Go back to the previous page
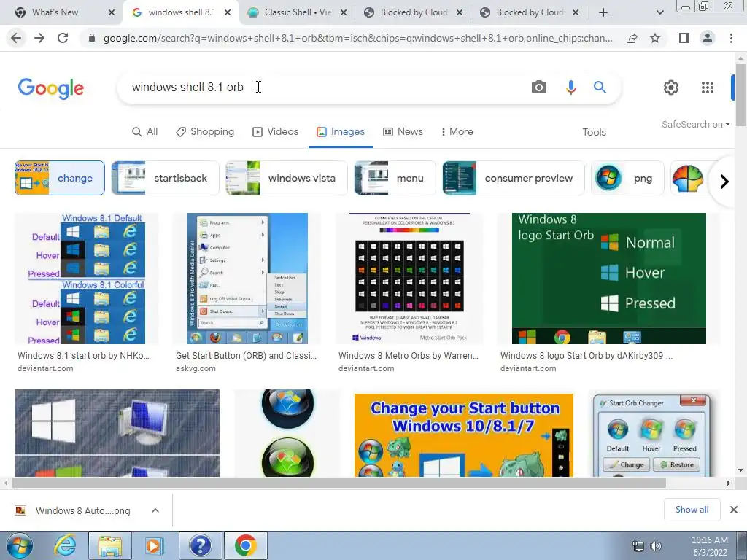 (16, 38)
